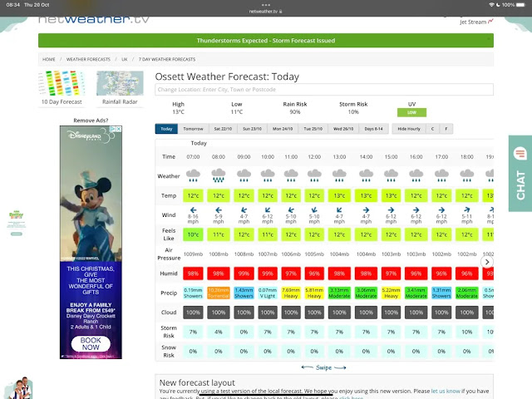532x399 pixels.
Task: Click the 07:00 wind direction arrow
Action: coord(193,210)
